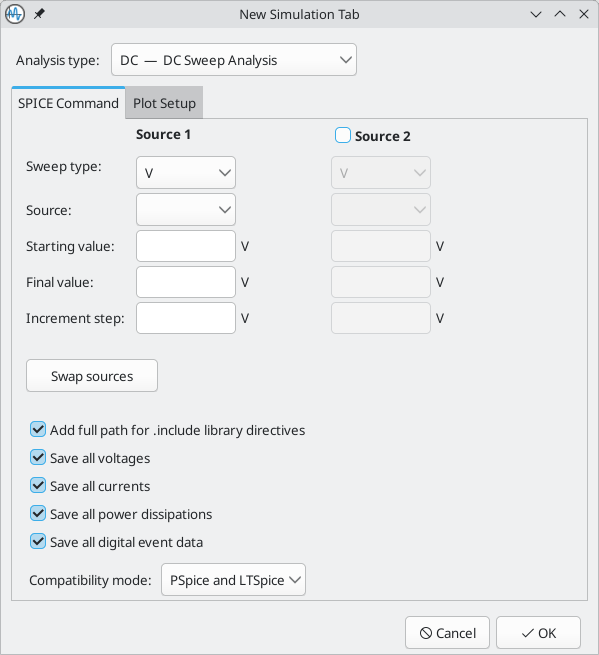Click the upward chevron window icon
The height and width of the screenshot is (655, 599).
(x=560, y=14)
